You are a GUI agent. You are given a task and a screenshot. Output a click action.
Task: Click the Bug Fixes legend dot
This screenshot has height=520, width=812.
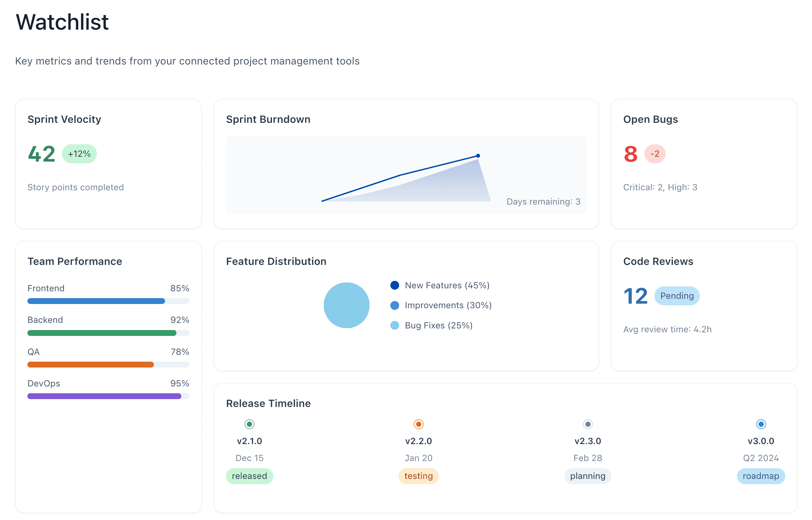[395, 325]
